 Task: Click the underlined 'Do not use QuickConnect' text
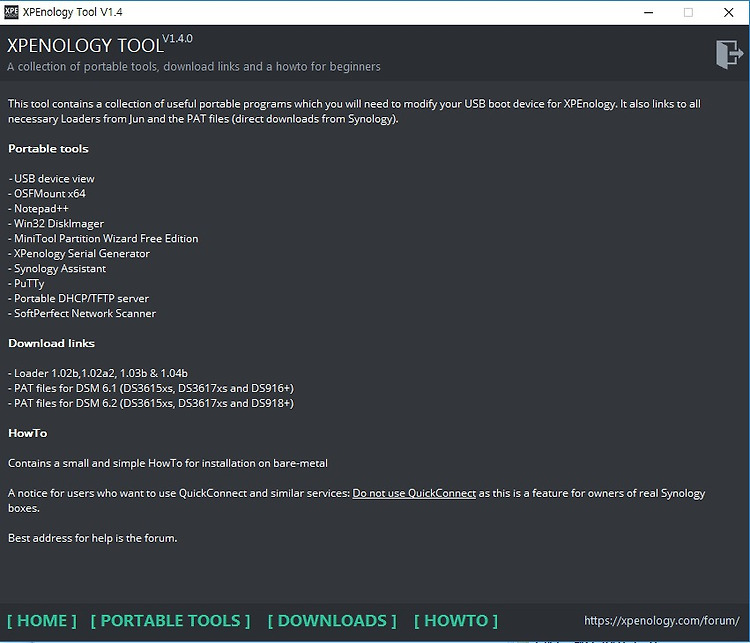[x=414, y=493]
